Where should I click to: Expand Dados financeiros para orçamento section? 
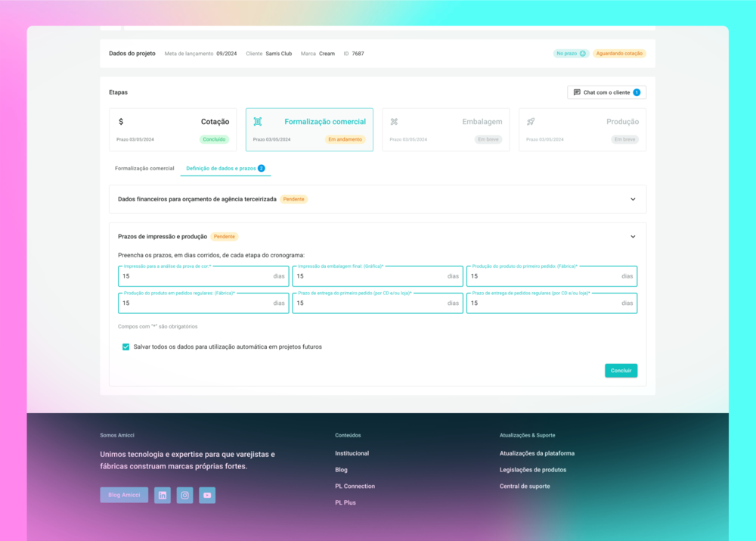click(x=633, y=199)
